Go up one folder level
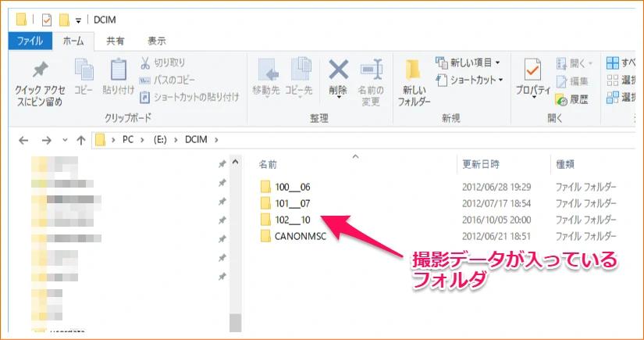This screenshot has height=340, width=644. [x=81, y=141]
